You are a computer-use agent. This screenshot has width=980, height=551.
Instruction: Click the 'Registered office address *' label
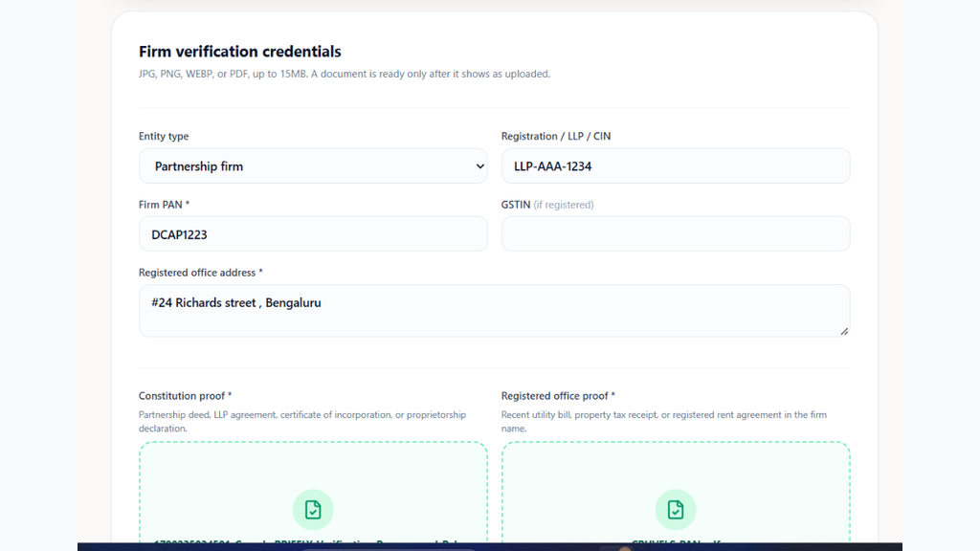201,273
